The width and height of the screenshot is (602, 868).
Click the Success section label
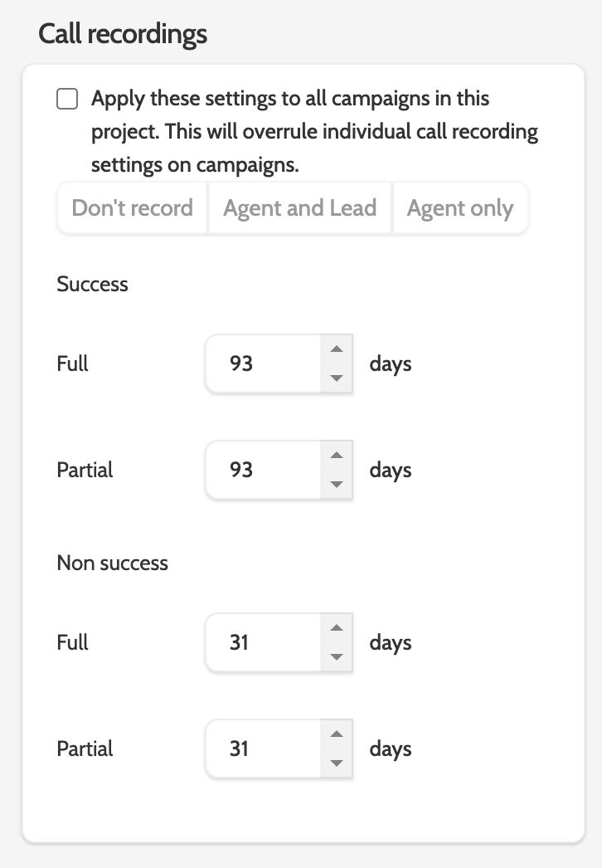pos(92,285)
